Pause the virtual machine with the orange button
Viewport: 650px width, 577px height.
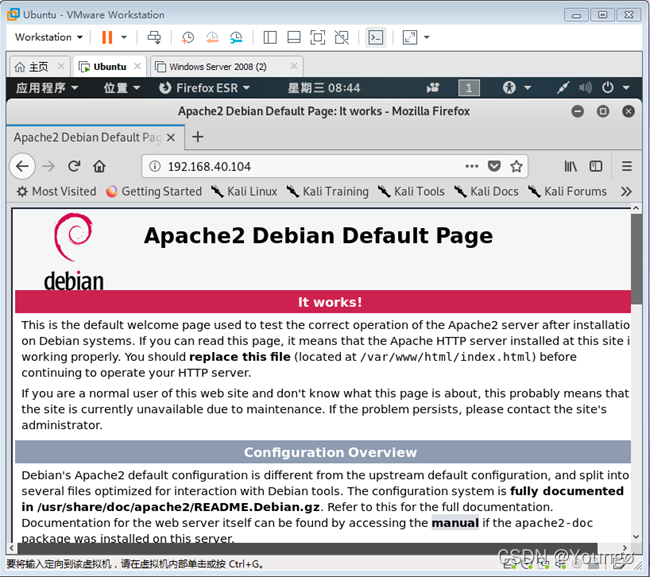(107, 37)
